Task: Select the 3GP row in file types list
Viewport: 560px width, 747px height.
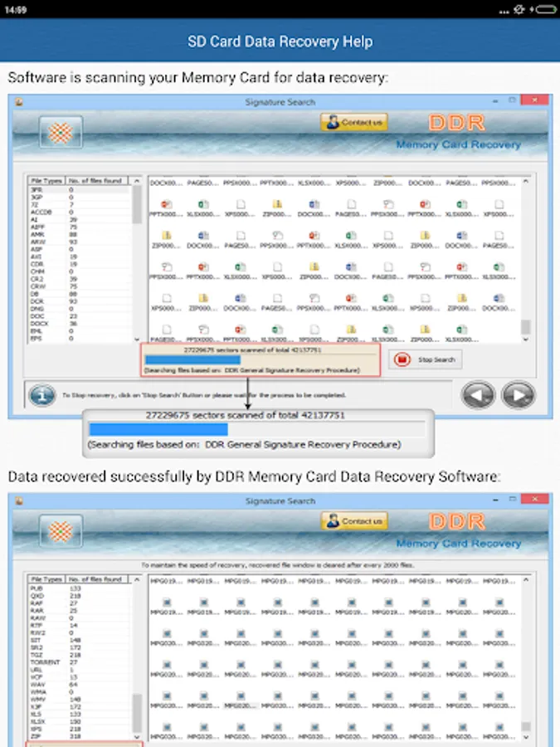Action: 79,198
